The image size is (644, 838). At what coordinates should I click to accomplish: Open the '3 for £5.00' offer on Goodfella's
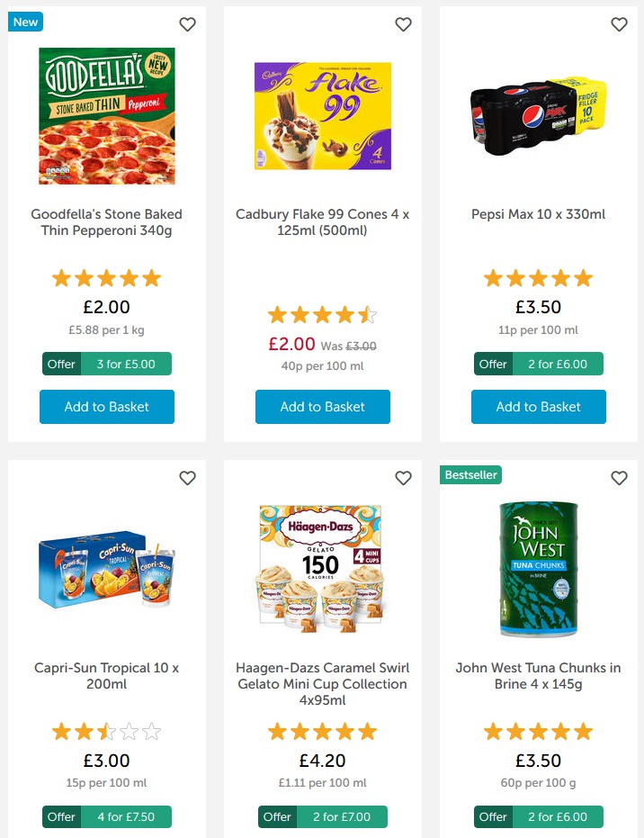[x=106, y=364]
